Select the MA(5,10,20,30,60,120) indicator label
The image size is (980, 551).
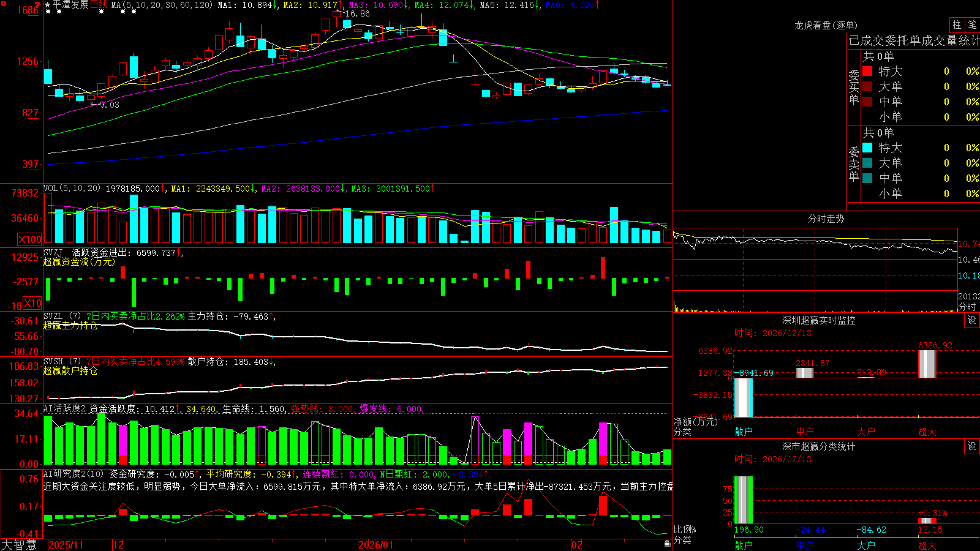click(x=162, y=5)
